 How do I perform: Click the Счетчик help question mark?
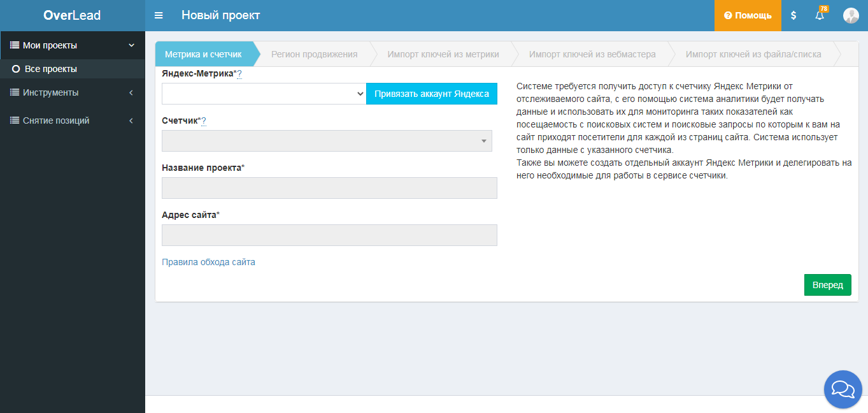(x=204, y=121)
